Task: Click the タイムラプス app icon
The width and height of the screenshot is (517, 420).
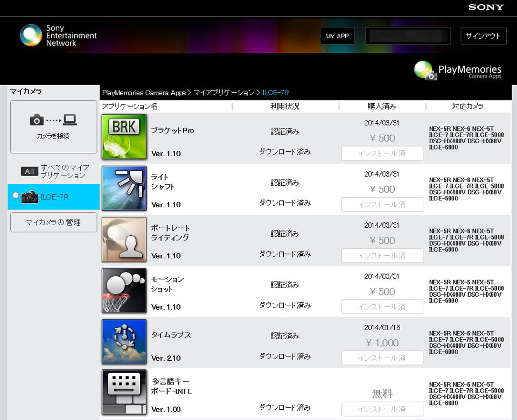Action: [x=124, y=341]
